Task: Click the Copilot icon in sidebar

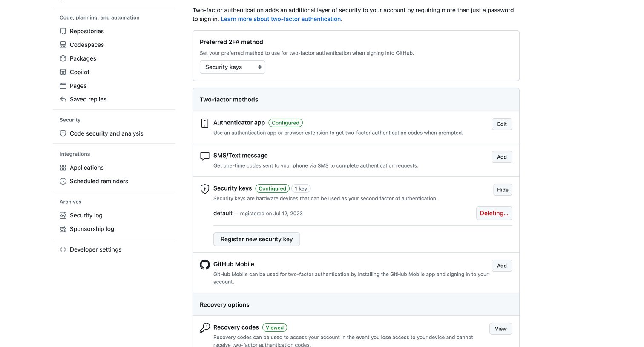Action: [x=63, y=72]
